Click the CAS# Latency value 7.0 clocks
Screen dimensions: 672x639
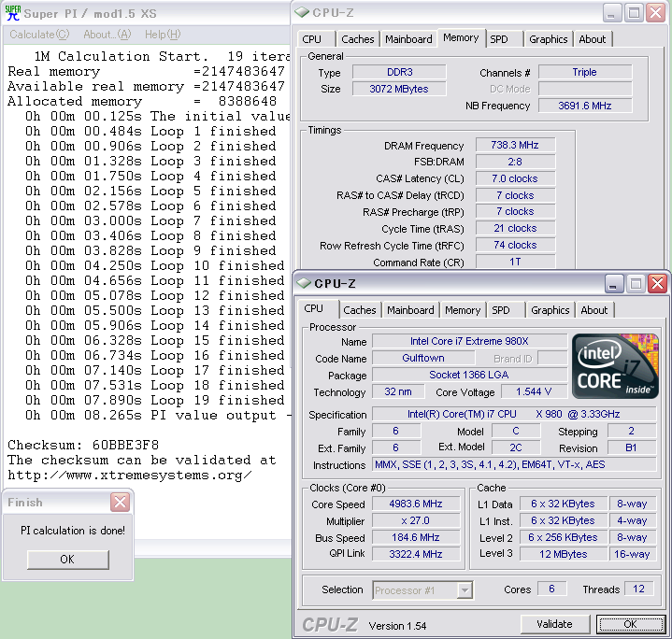(515, 178)
